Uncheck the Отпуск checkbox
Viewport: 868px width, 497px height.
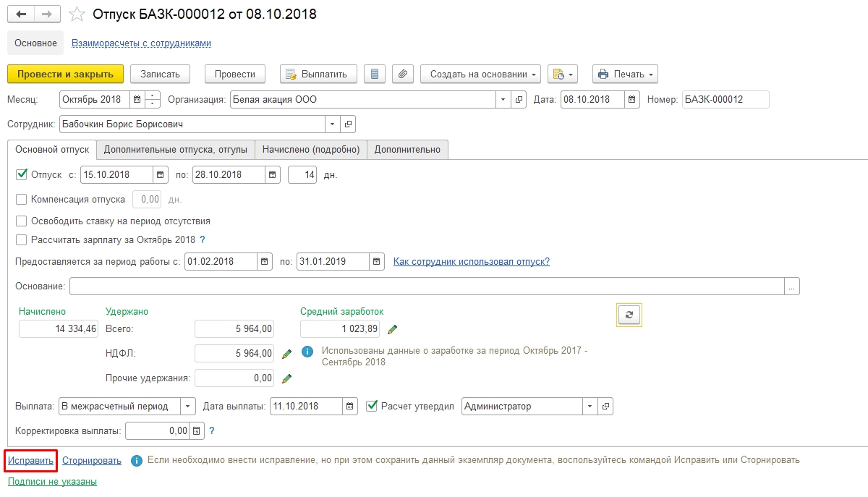click(x=22, y=174)
